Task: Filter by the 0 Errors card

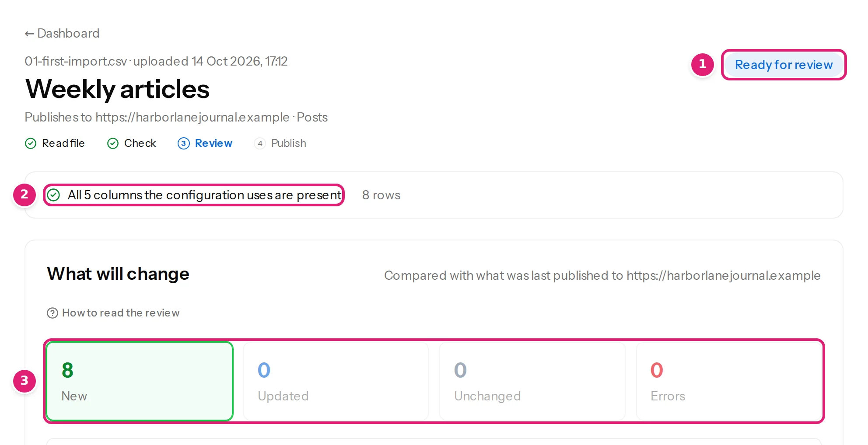Action: [729, 381]
